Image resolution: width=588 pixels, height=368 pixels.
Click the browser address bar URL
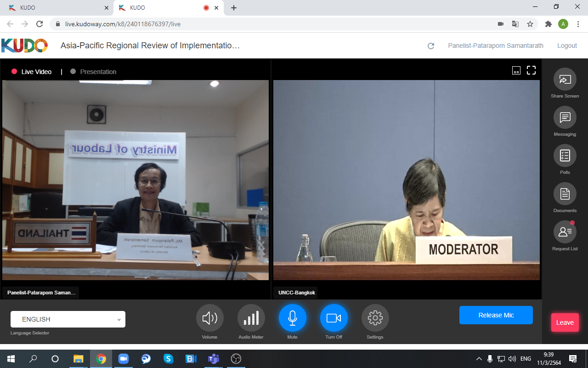[123, 24]
